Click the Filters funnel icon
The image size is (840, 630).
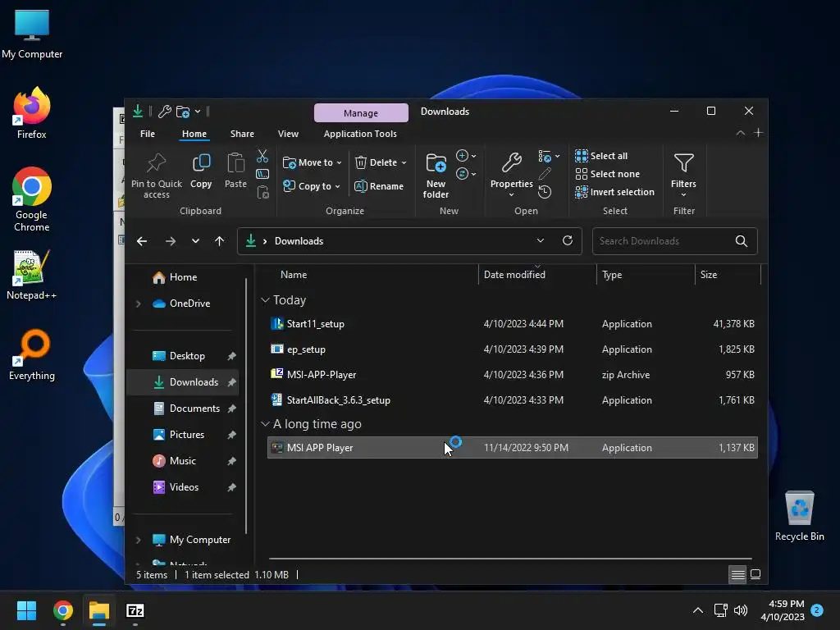683,163
